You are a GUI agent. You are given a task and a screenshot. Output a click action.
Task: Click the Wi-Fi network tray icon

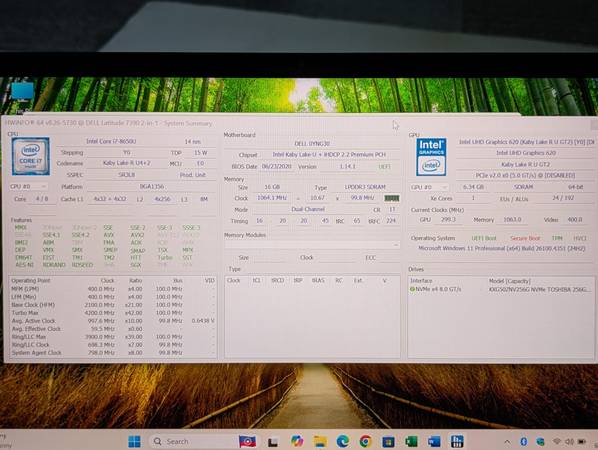coord(557,442)
